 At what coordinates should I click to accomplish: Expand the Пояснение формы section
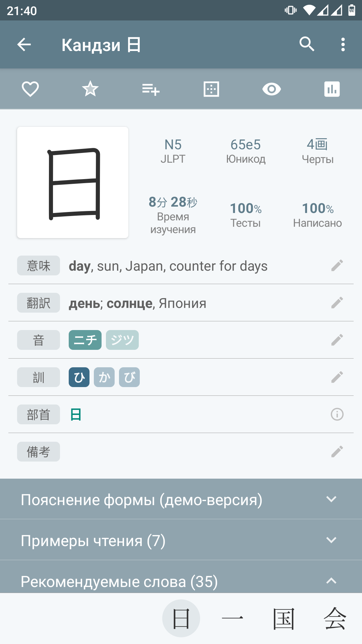click(x=181, y=499)
